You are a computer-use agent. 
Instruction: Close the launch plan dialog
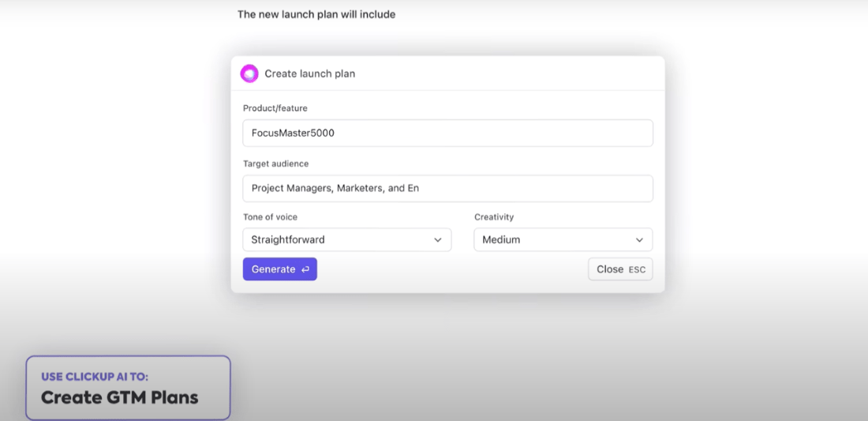[610, 269]
